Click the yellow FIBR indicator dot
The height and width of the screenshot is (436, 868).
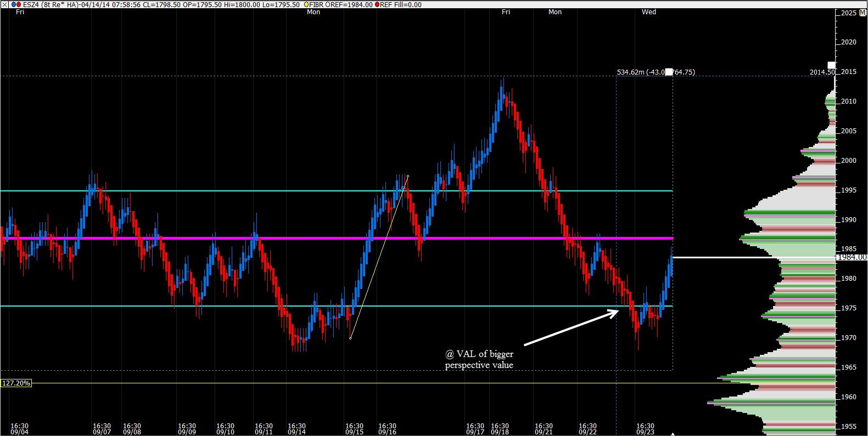point(306,4)
